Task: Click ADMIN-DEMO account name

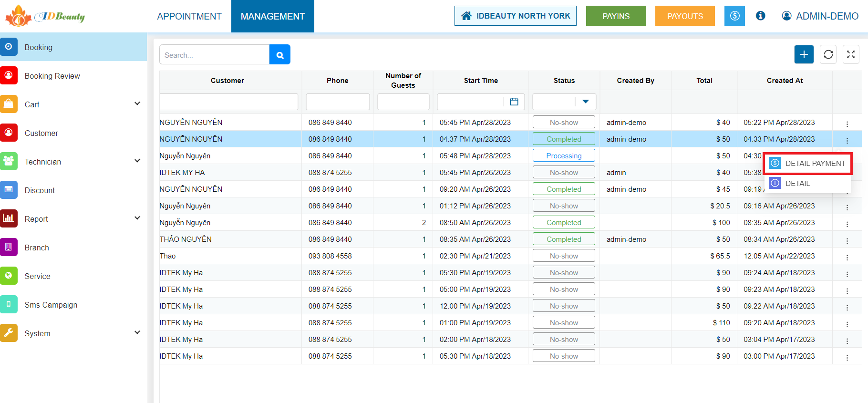Action: (827, 16)
